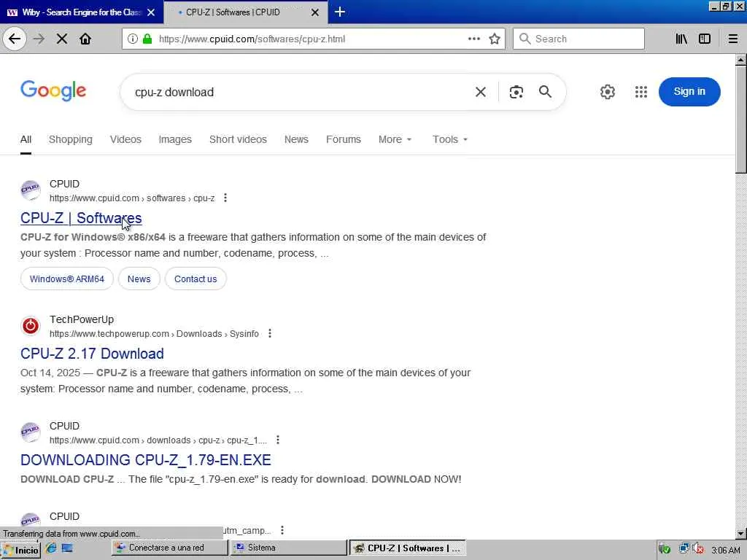Bookmark this page with the star icon
The image size is (747, 560).
tap(495, 39)
